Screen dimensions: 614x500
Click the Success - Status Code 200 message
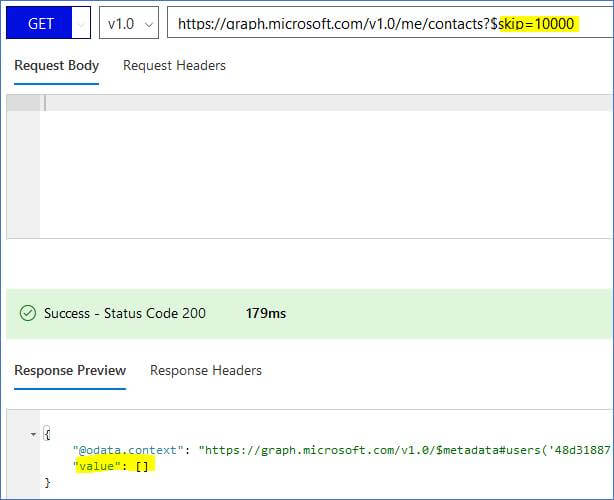pos(125,314)
